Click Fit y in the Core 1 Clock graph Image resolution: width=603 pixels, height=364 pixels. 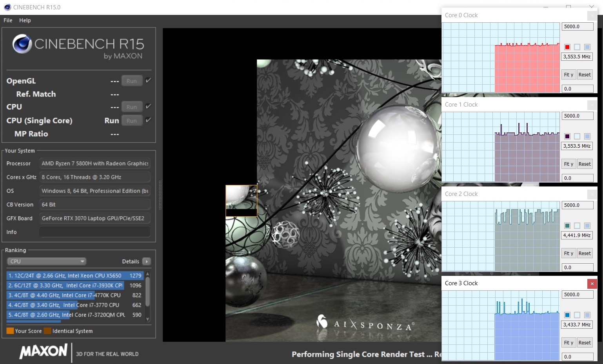[x=568, y=164]
